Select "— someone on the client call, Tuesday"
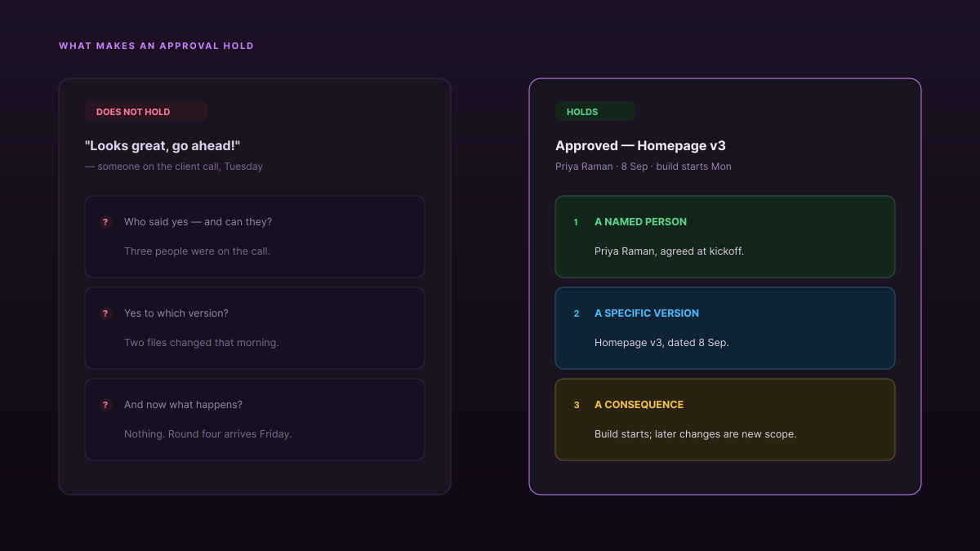 pos(174,167)
